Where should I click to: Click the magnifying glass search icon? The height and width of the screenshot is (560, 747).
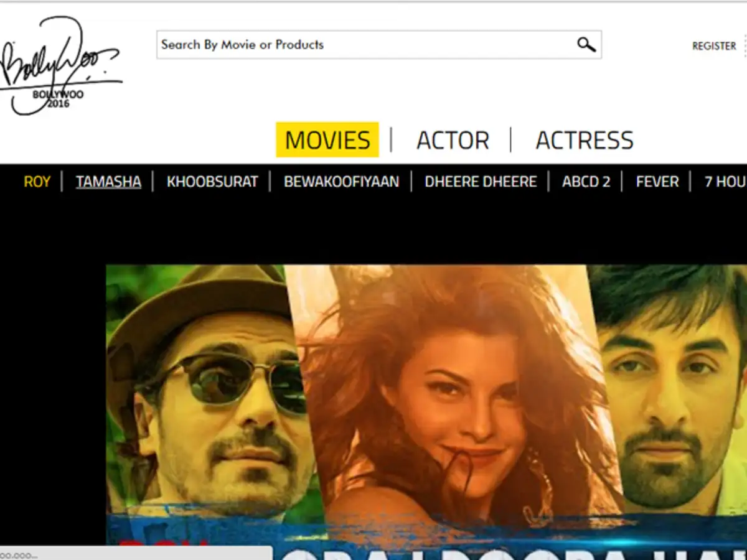pyautogui.click(x=586, y=45)
